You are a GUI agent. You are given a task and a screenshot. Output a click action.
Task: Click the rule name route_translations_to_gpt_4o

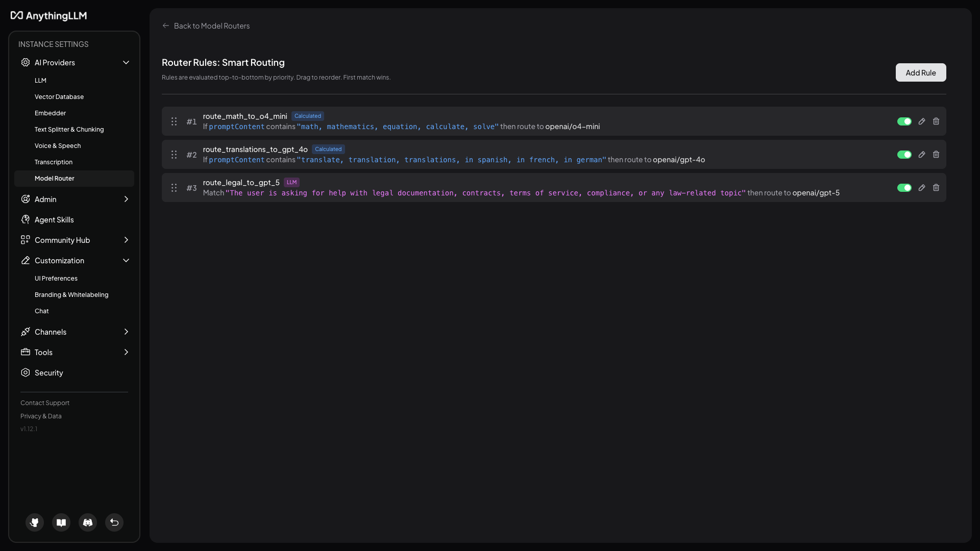(255, 149)
